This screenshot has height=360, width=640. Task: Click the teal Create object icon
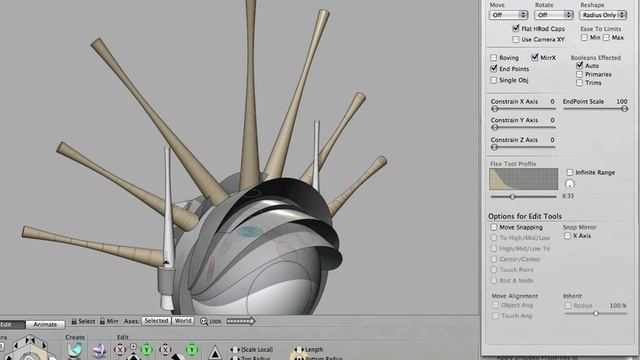click(75, 350)
